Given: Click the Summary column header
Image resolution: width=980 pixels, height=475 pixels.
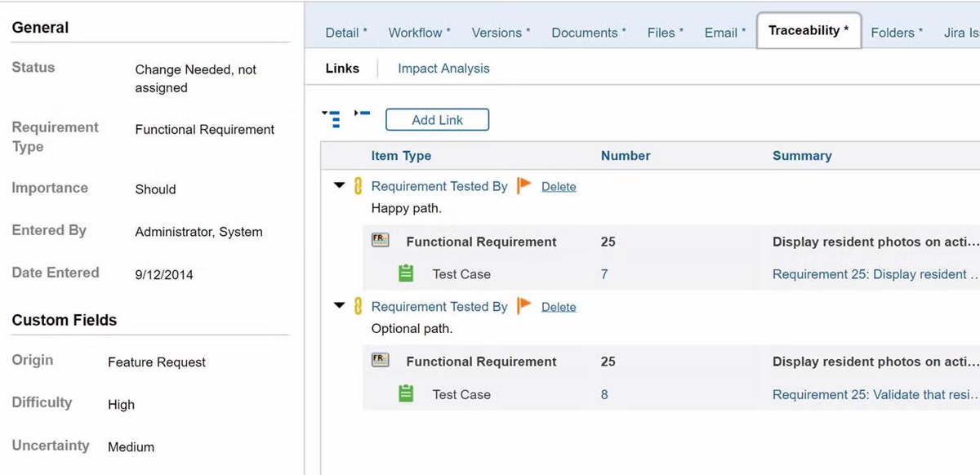Looking at the screenshot, I should (x=801, y=155).
